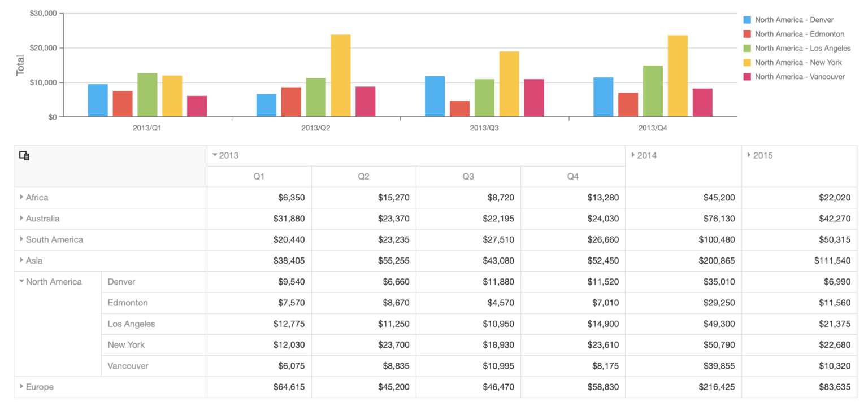Toggle North America - Edmonton legend swatch
Screen dimensions: 868x406
(748, 34)
